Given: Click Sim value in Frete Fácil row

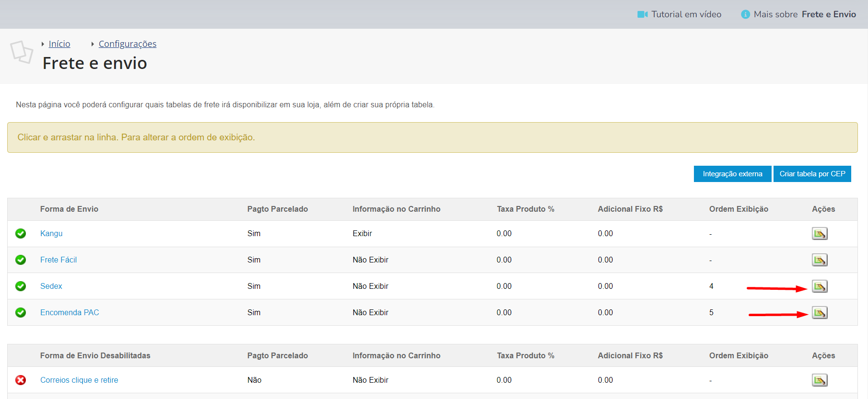Looking at the screenshot, I should [x=254, y=260].
